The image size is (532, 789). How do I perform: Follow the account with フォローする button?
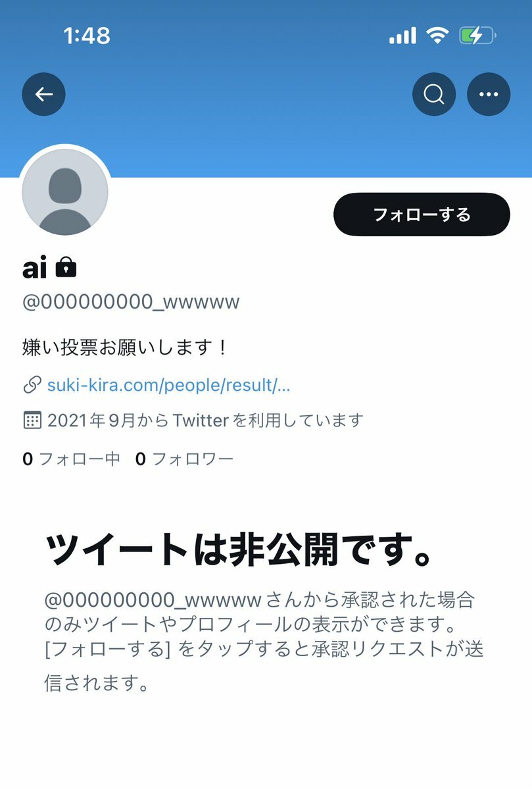click(422, 215)
